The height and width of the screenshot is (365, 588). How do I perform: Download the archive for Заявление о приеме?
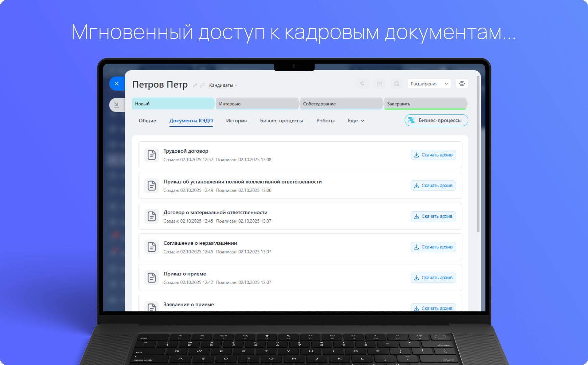[x=433, y=308]
